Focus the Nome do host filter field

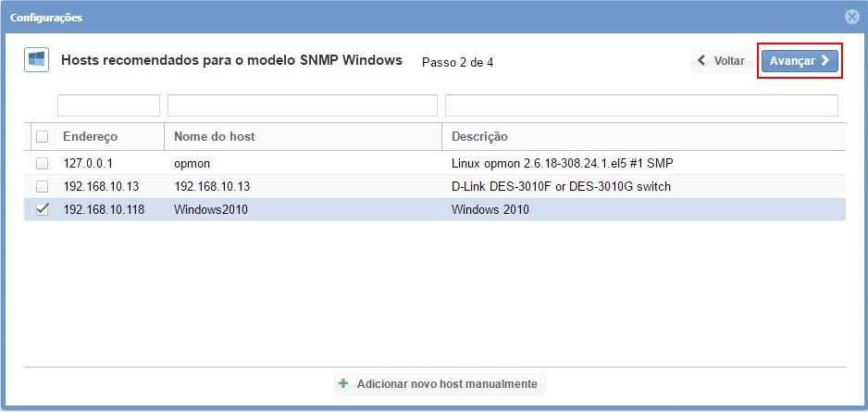click(x=303, y=105)
